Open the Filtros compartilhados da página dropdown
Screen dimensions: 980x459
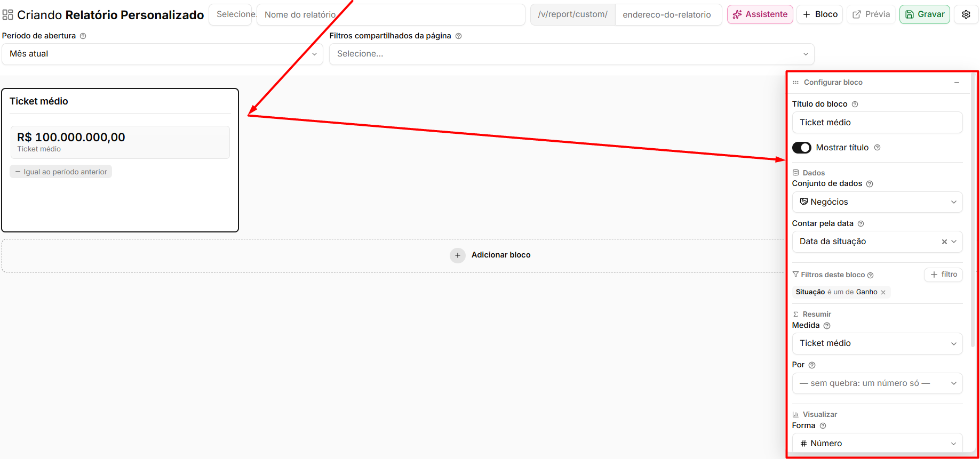click(572, 54)
